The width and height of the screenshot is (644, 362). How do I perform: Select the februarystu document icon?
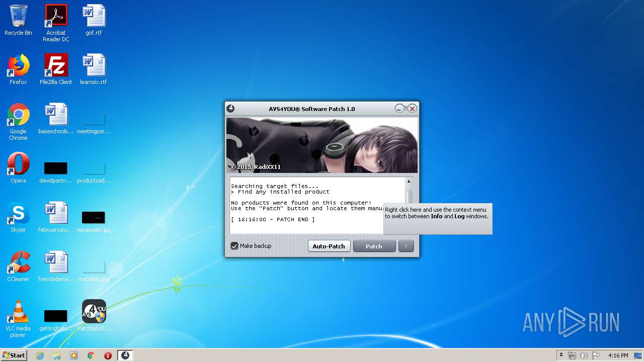[x=56, y=217]
